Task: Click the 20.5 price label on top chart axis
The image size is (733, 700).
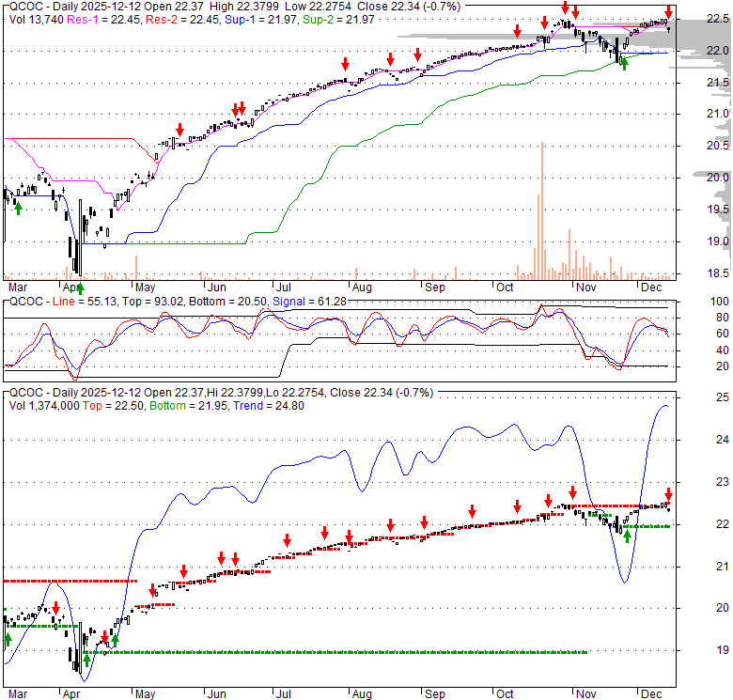Action: pyautogui.click(x=718, y=146)
